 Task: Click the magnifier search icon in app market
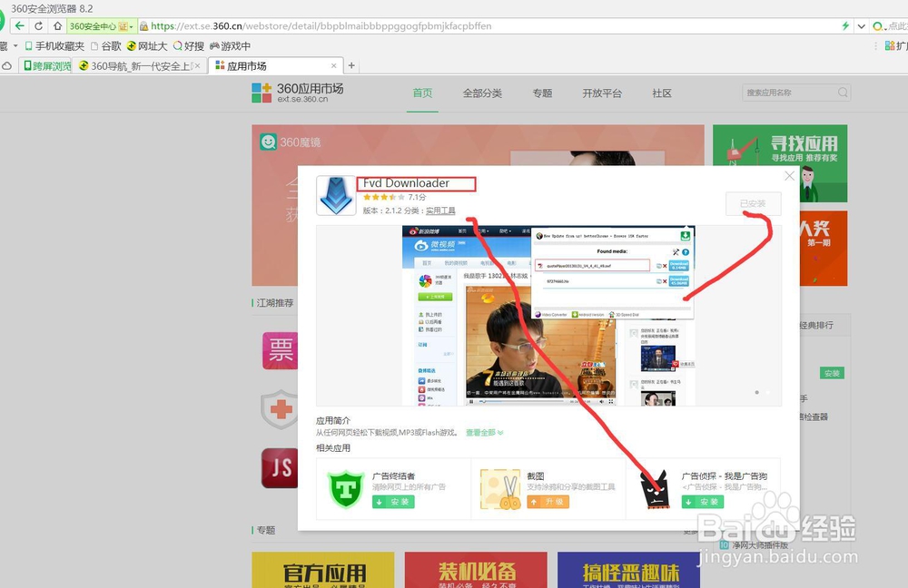point(843,93)
